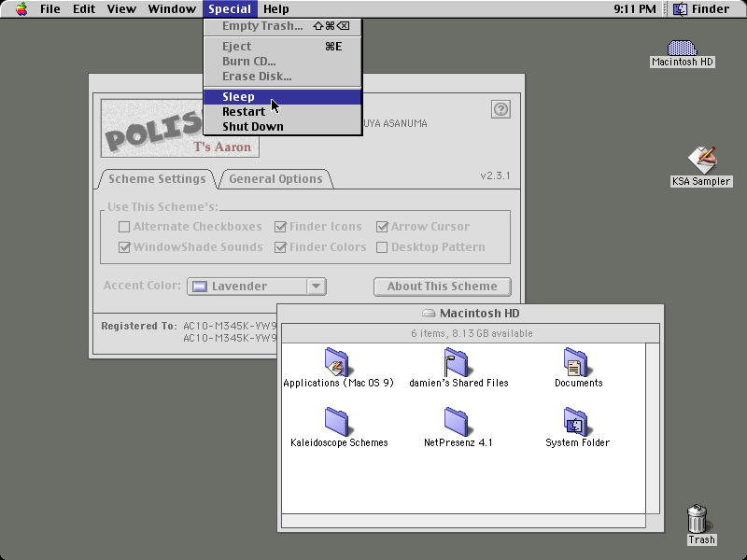Click the About This Scheme button

click(442, 287)
